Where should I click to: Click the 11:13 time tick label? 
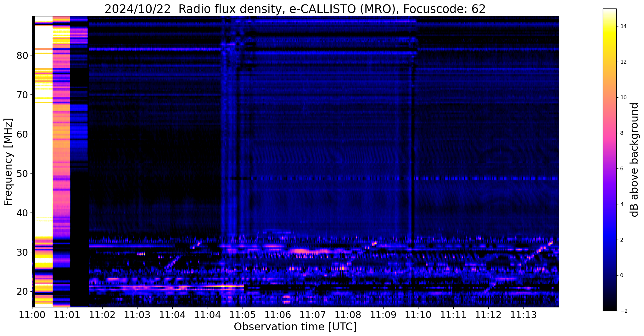[x=524, y=315]
